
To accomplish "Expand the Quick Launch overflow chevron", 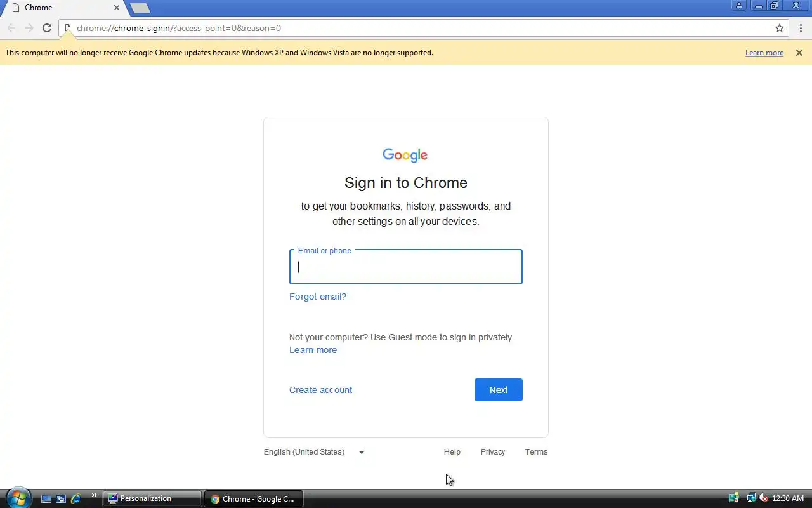I will point(95,495).
